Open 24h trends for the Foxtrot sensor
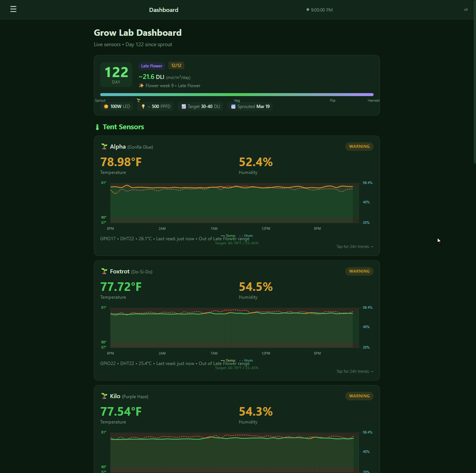476x473 pixels. tap(355, 371)
